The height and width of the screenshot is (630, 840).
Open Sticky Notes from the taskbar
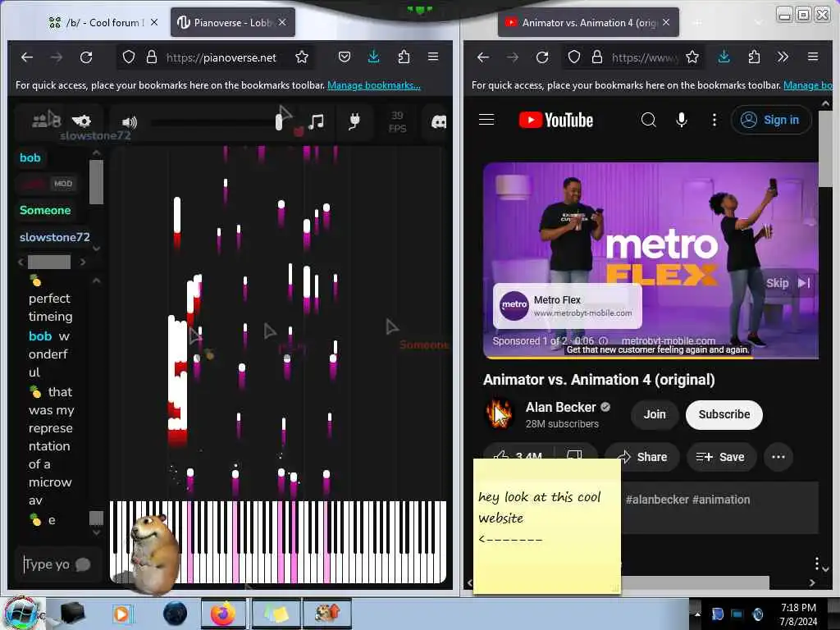(275, 614)
